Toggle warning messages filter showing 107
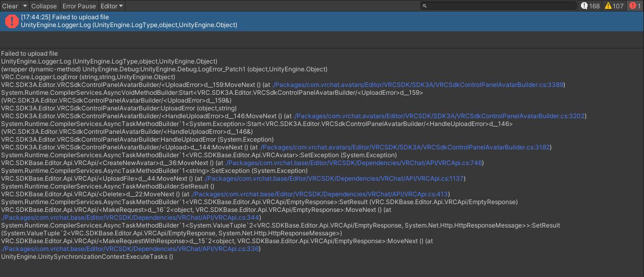The height and width of the screenshot is (277, 644). pos(614,6)
